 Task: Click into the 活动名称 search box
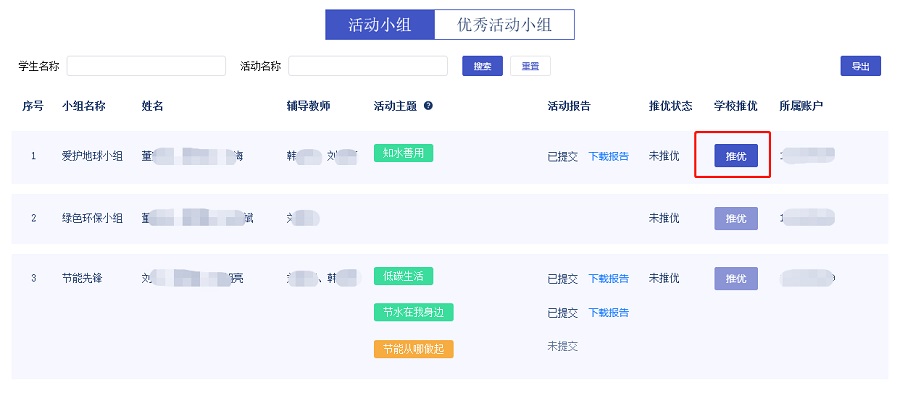click(367, 66)
